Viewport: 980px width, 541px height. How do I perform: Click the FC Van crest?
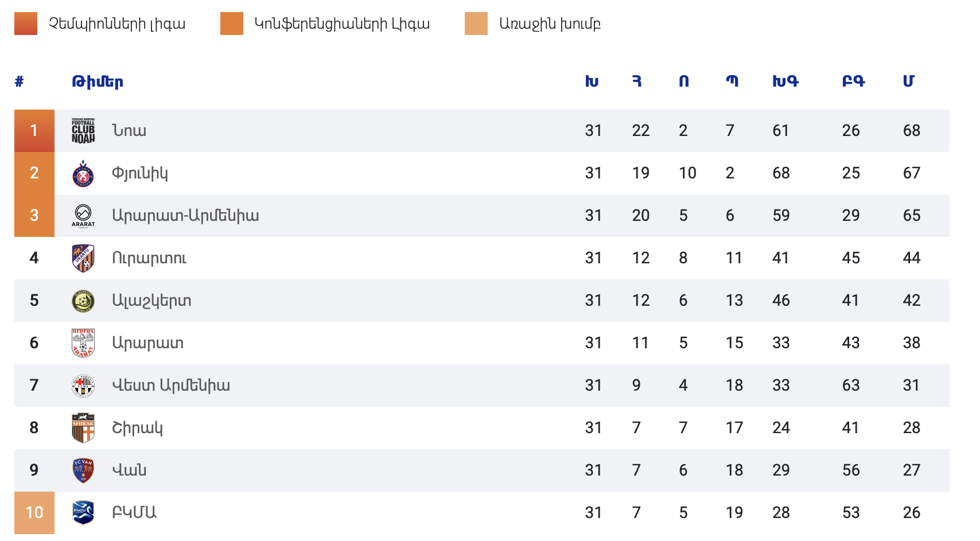83,470
